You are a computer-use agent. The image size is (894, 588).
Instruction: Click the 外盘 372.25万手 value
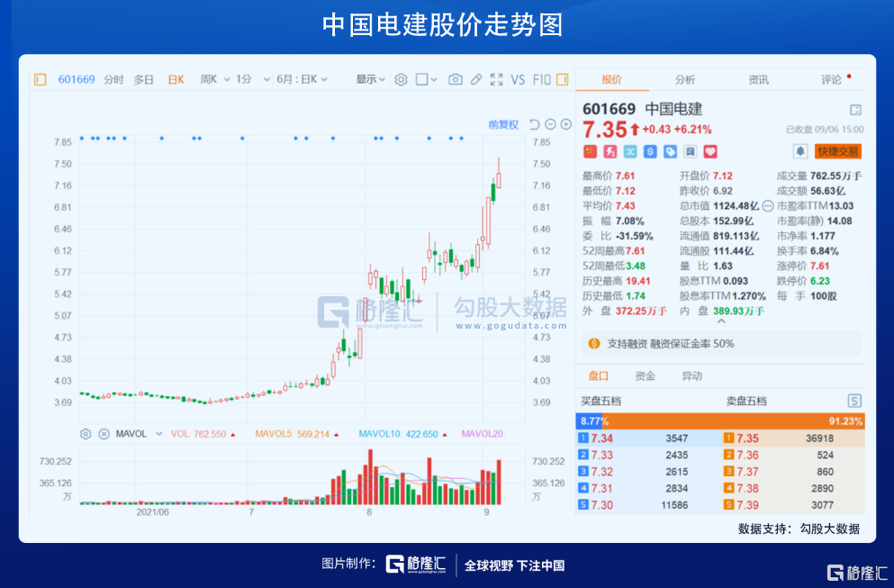(x=641, y=311)
